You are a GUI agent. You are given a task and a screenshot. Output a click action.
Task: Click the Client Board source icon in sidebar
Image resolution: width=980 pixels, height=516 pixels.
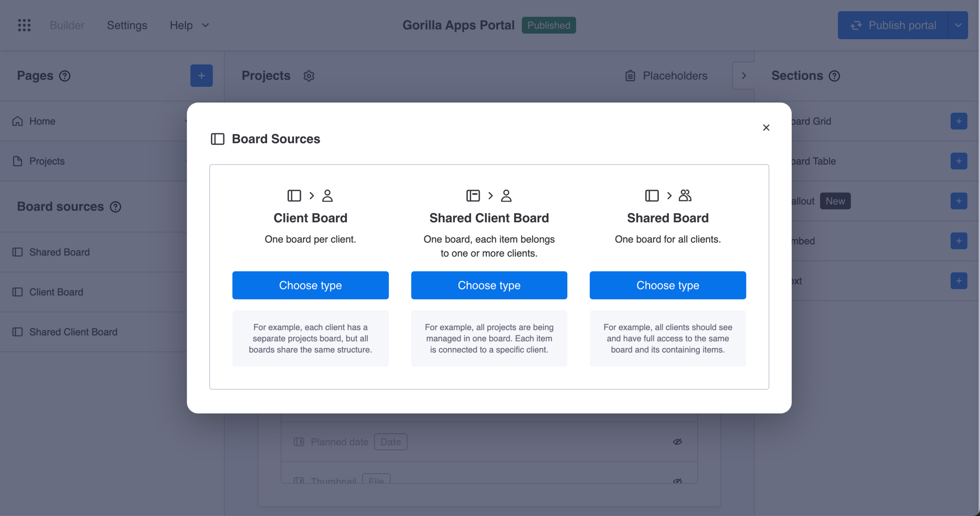17,292
